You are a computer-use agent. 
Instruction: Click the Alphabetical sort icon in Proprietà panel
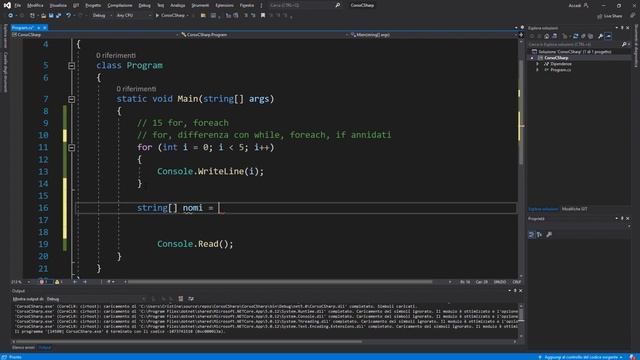[540, 235]
